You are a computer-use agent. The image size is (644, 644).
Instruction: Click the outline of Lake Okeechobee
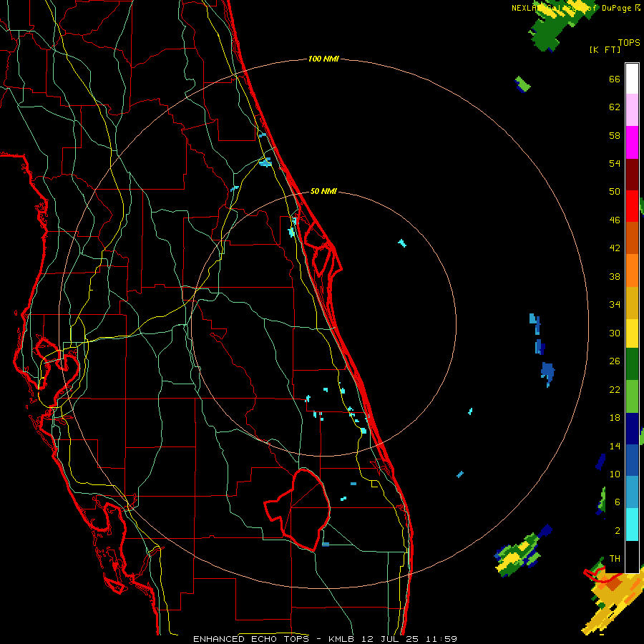[298, 509]
